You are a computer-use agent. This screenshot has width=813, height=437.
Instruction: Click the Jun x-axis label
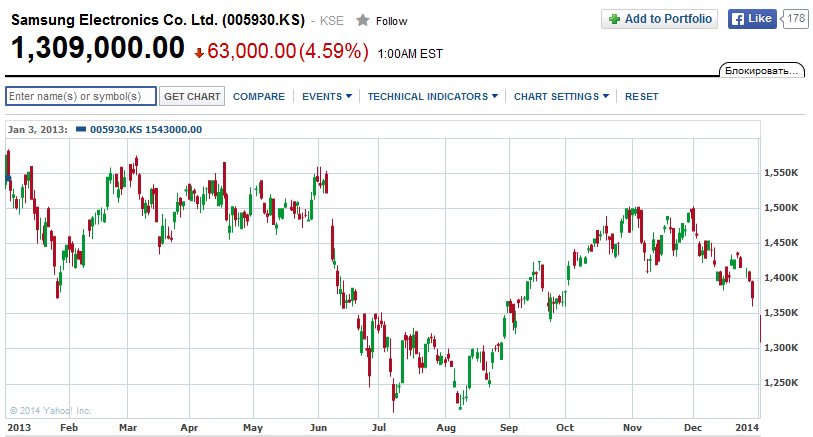(x=318, y=428)
